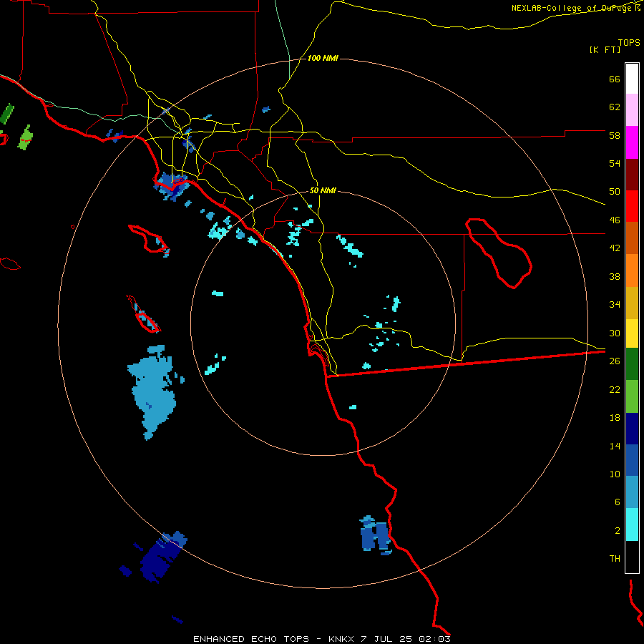Viewport: 644px width, 644px height.
Task: Click the light green echo at far west
Action: [26, 137]
